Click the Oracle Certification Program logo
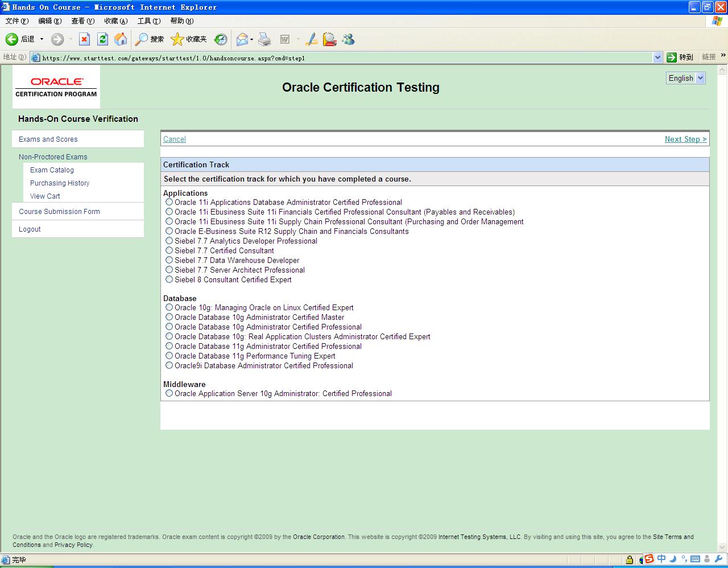The height and width of the screenshot is (568, 728). 56,87
